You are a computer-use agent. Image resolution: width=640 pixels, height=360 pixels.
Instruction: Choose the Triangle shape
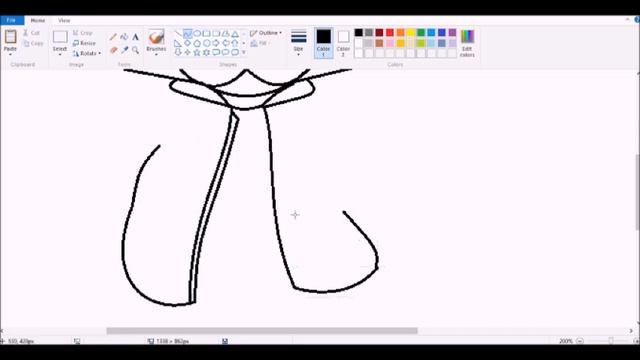pyautogui.click(x=235, y=34)
